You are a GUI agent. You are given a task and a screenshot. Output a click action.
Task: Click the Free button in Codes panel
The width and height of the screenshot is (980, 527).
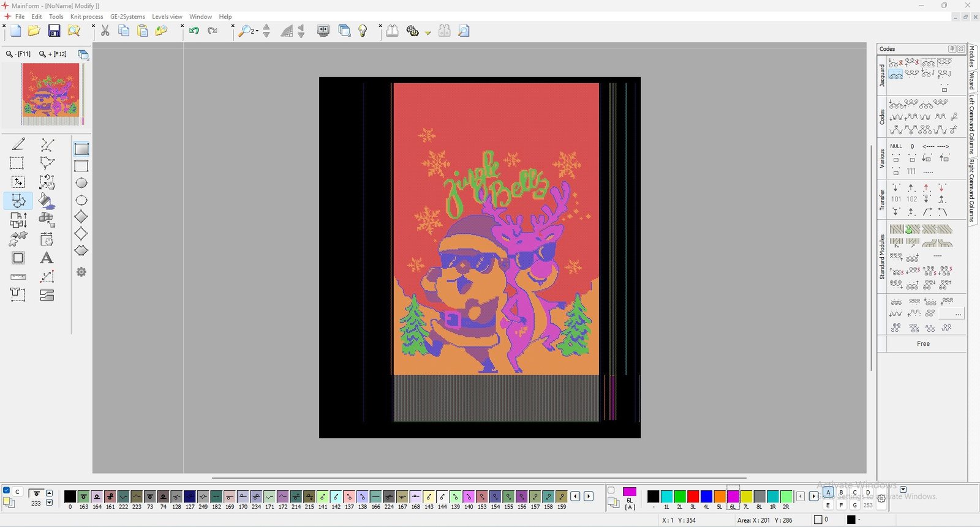coord(923,344)
